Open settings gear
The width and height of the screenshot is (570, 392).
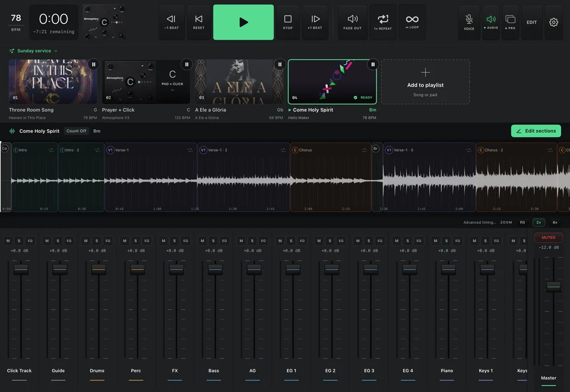pos(553,22)
